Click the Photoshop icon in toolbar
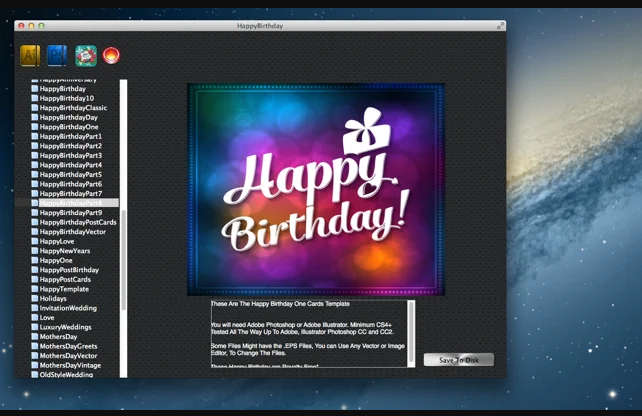 tap(57, 55)
